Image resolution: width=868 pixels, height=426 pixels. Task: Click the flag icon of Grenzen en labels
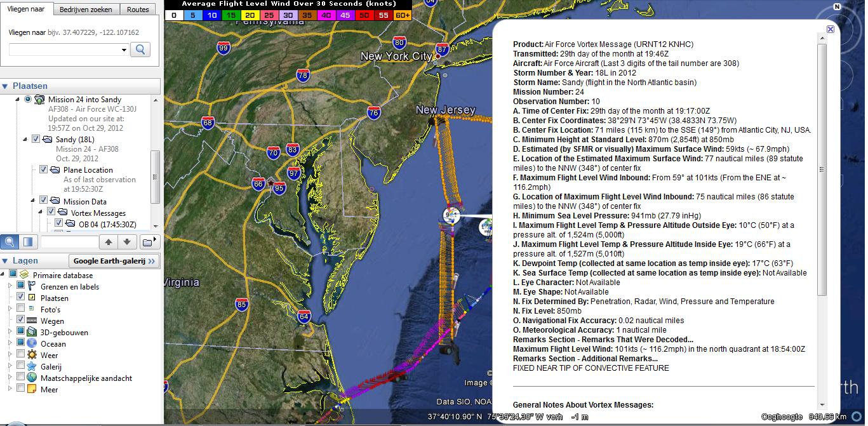click(32, 286)
